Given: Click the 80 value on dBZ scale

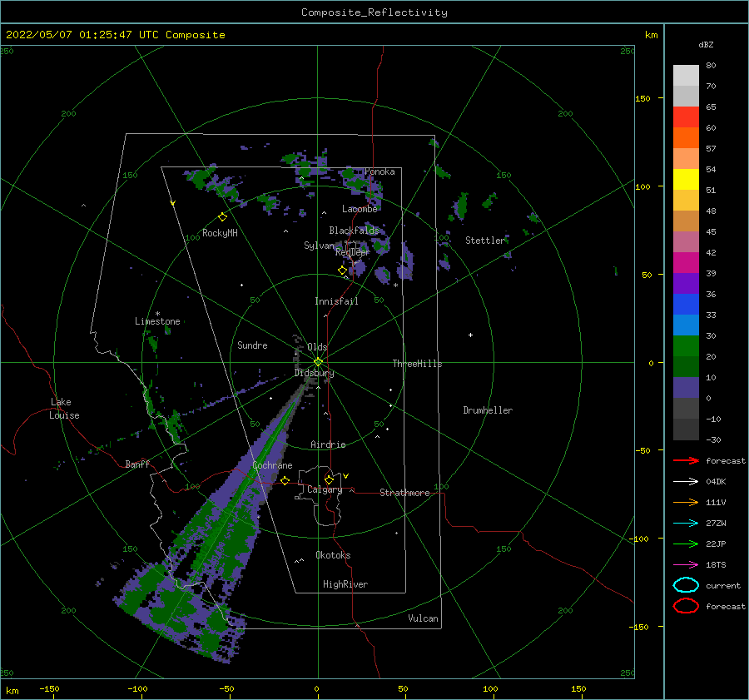Looking at the screenshot, I should point(711,66).
